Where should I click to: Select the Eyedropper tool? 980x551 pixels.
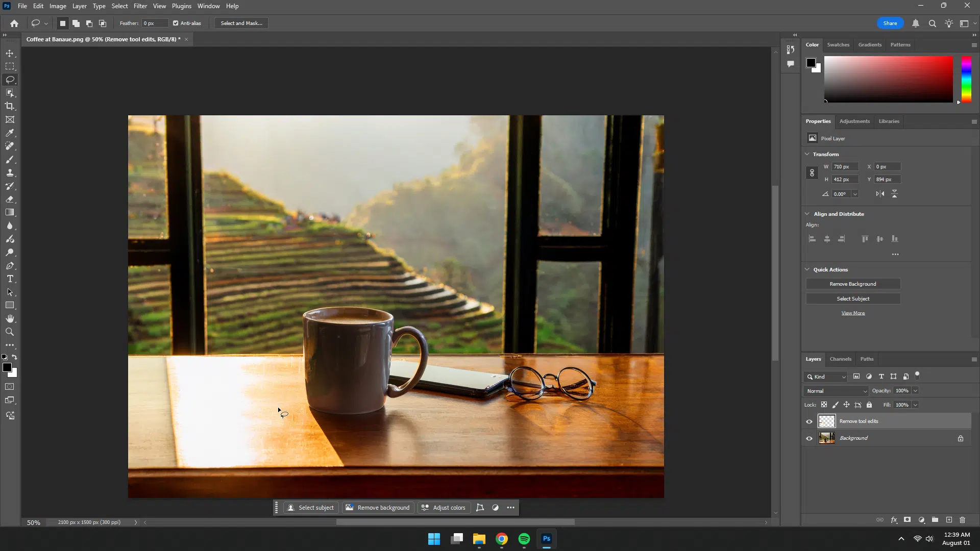10,133
